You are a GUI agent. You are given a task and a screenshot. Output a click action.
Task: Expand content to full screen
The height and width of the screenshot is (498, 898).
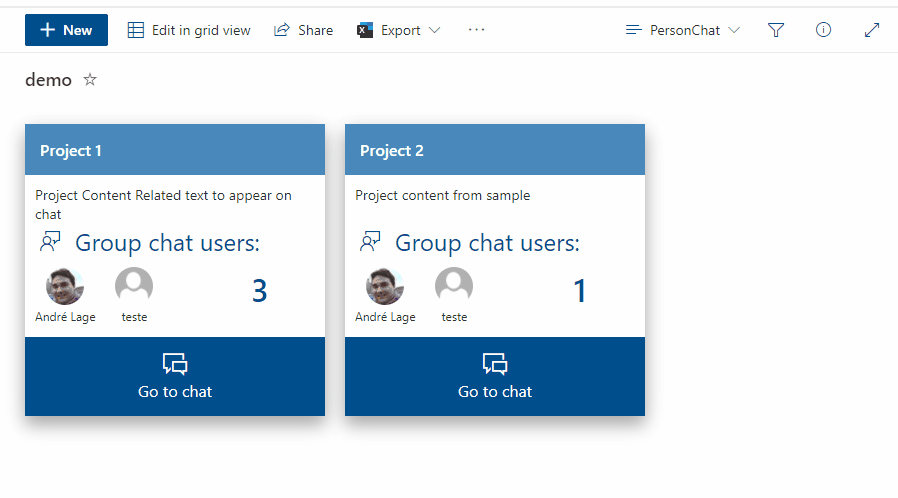click(x=872, y=30)
